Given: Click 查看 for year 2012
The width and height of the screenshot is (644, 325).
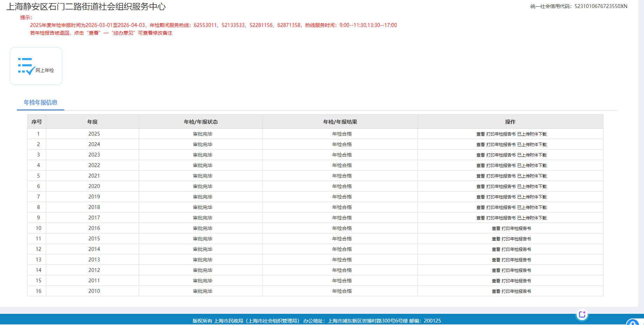Looking at the screenshot, I should [496, 270].
